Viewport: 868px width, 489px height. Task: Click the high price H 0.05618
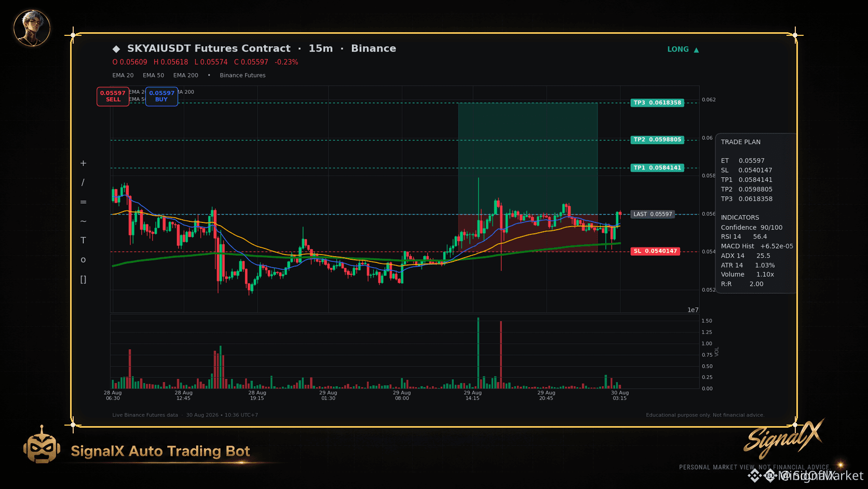pyautogui.click(x=171, y=62)
